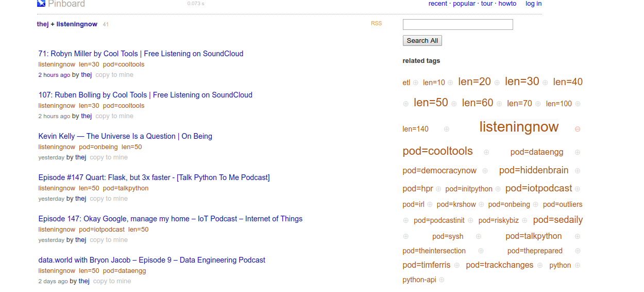Click copy to mine under Kevin Kelly bookmark

[109, 157]
